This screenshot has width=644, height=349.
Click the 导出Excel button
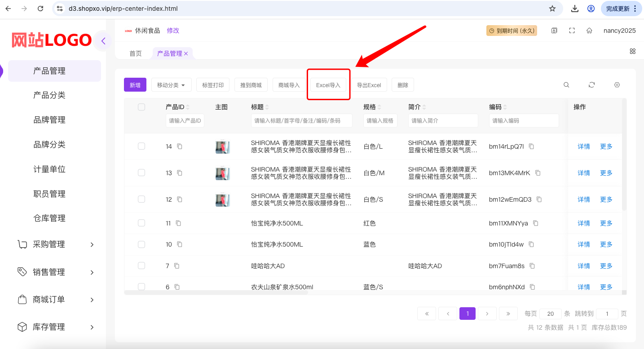[x=369, y=85]
